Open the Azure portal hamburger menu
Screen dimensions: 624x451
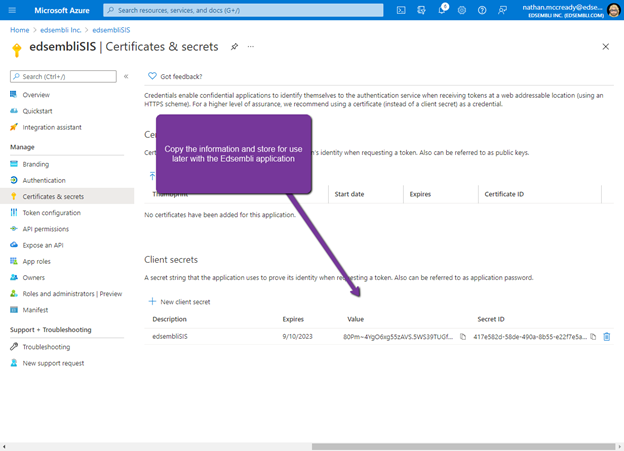tap(12, 10)
